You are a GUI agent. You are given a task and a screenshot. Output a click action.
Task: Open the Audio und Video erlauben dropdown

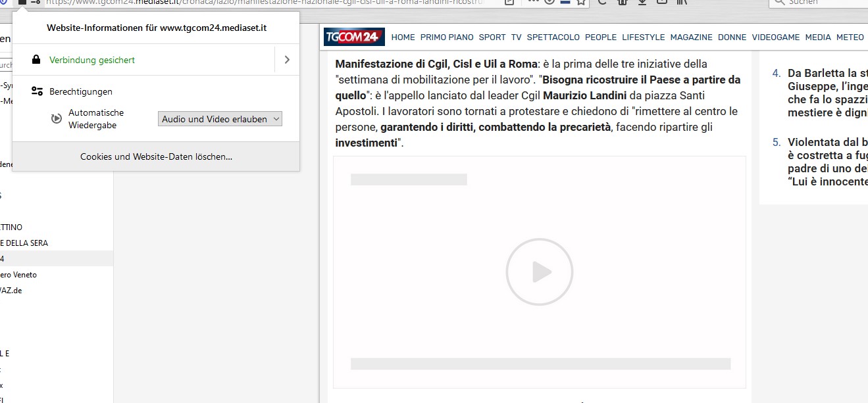click(220, 119)
